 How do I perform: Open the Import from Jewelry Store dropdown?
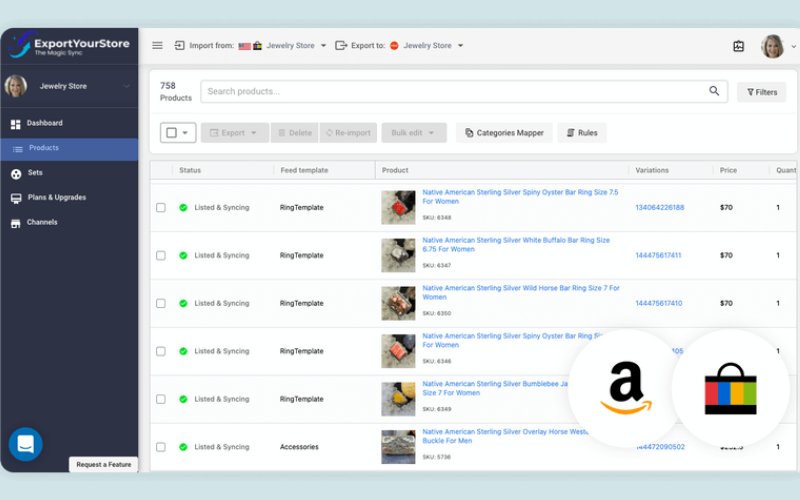click(296, 45)
